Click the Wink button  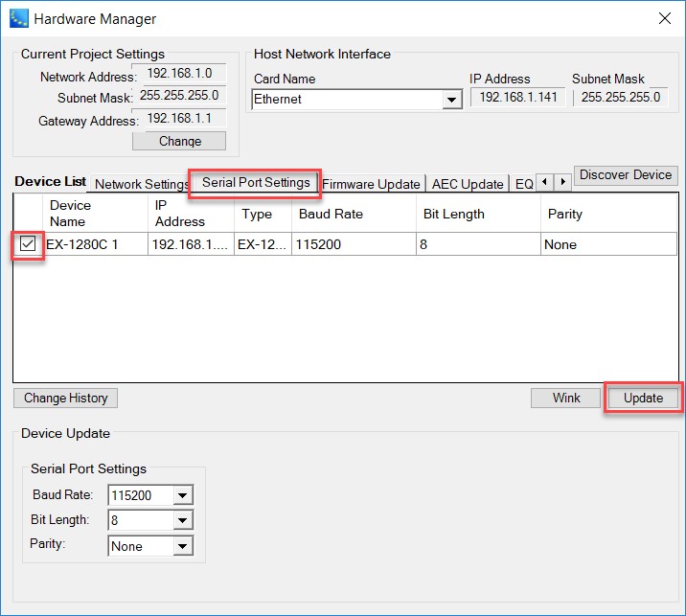[x=565, y=399]
